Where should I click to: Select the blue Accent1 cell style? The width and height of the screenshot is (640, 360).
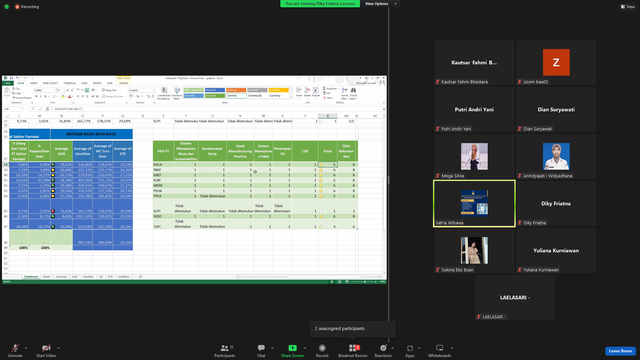[x=215, y=90]
